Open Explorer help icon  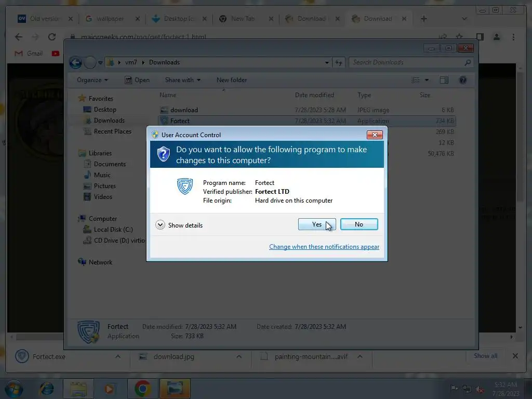click(463, 80)
